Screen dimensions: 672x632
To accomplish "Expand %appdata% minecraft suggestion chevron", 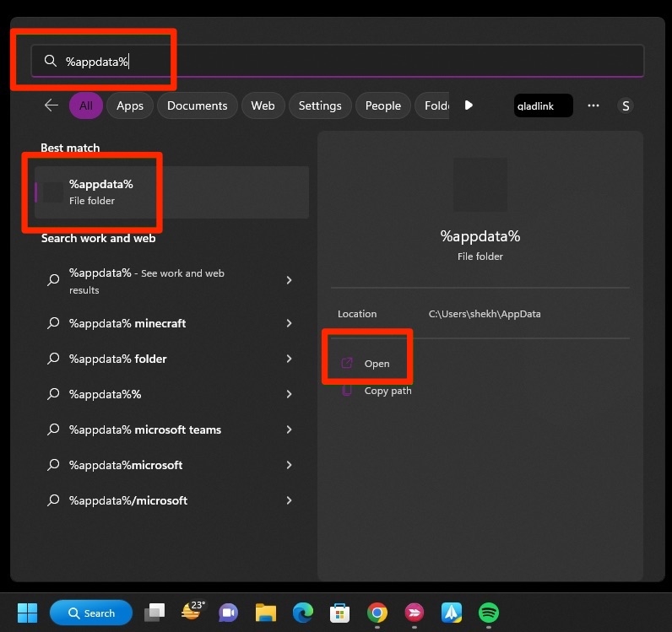I will click(x=289, y=323).
